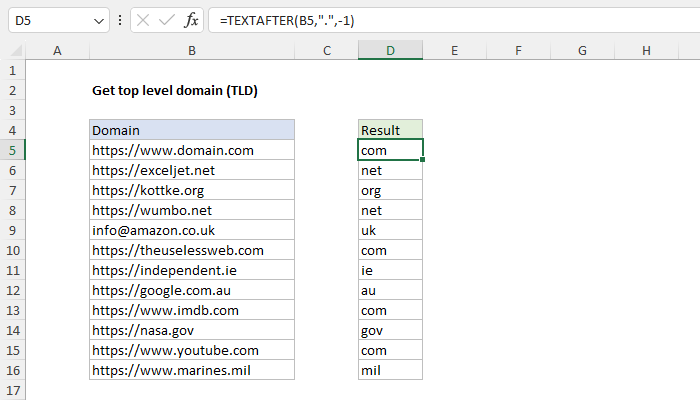Select result cell 'au'
The height and width of the screenshot is (400, 700).
[x=390, y=291]
